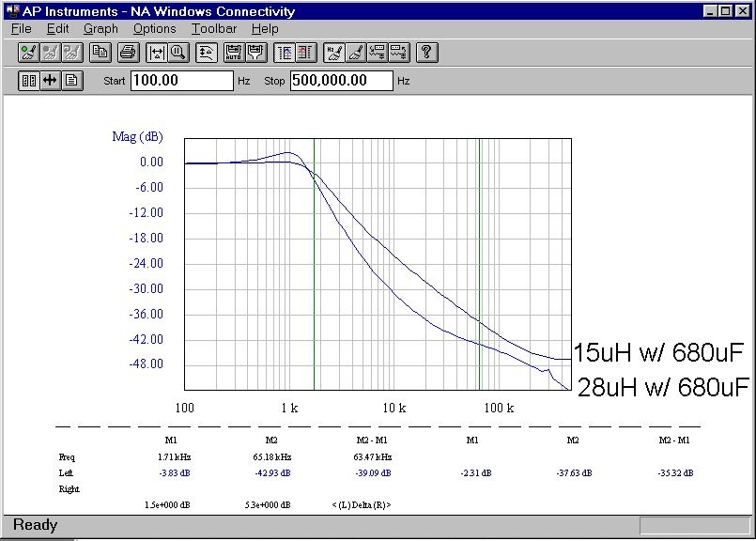Viewport: 756px width, 541px height.
Task: Click the delta frequency value 63.47 kHz
Action: 372,456
